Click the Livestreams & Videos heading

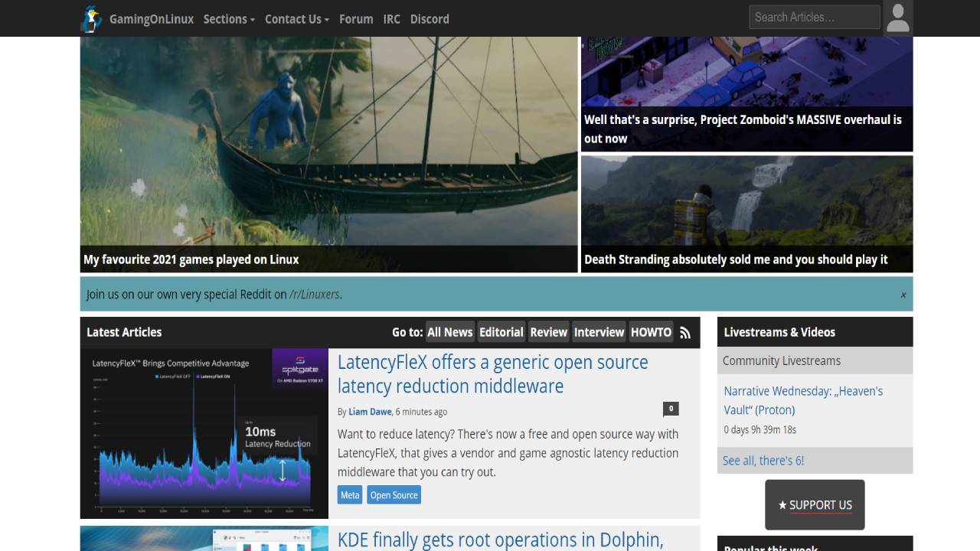779,332
